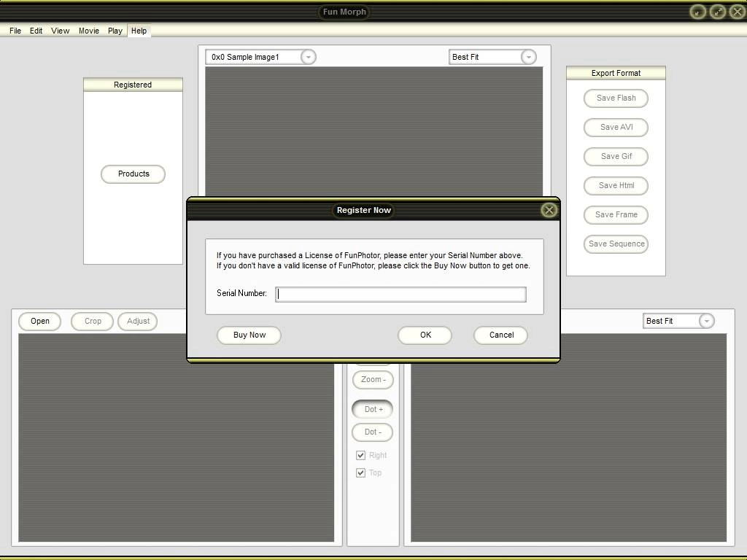Cancel the Register Now dialog
This screenshot has height=560, width=747.
click(501, 335)
